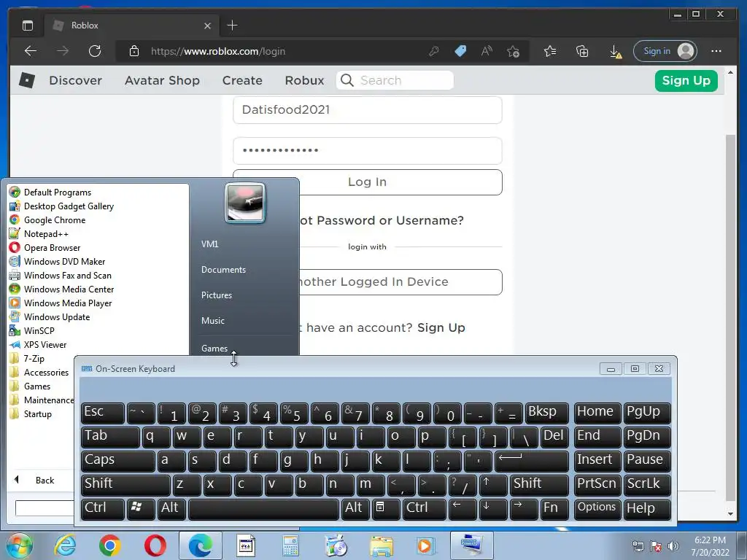Open Options on the On-Screen Keyboard

[597, 508]
